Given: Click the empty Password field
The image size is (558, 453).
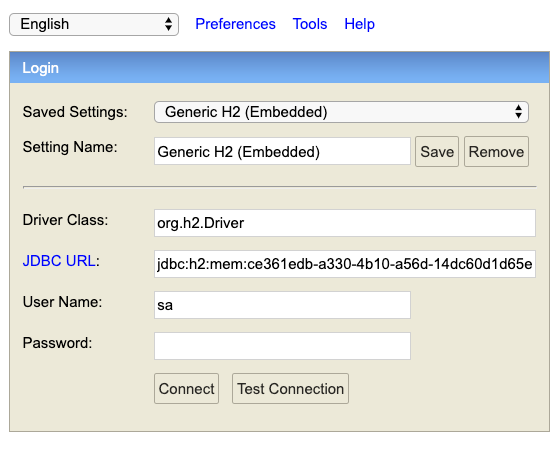Looking at the screenshot, I should tap(282, 346).
